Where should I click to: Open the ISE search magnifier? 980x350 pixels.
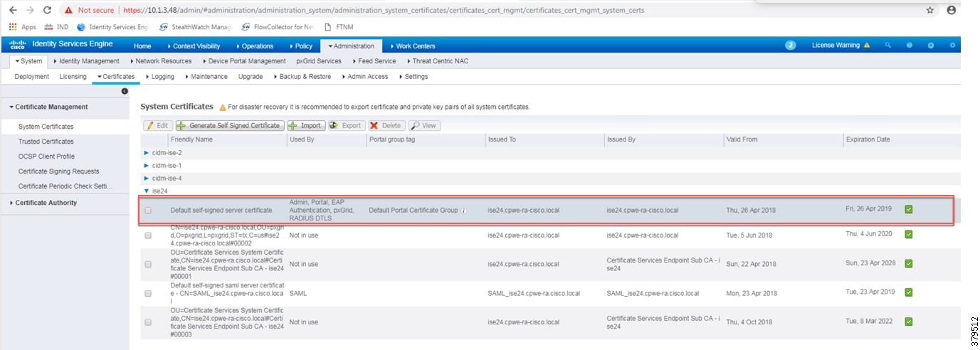coord(888,46)
